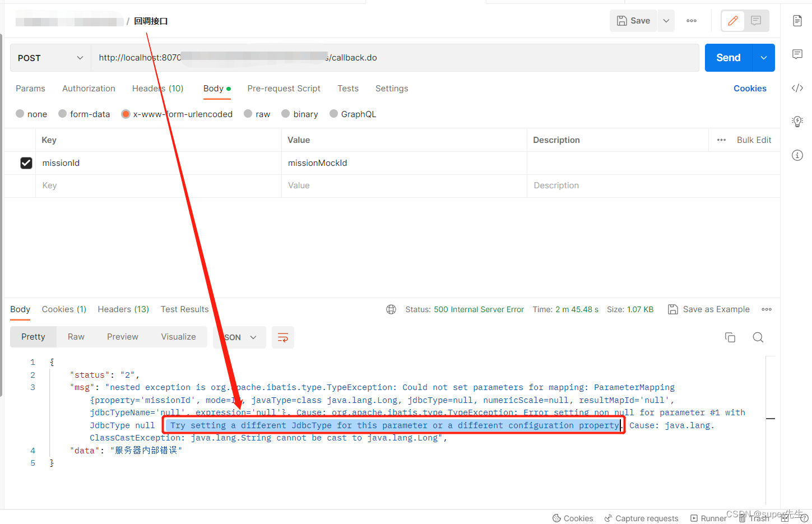This screenshot has width=812, height=524.
Task: Open the JSON response format dropdown
Action: pos(240,337)
